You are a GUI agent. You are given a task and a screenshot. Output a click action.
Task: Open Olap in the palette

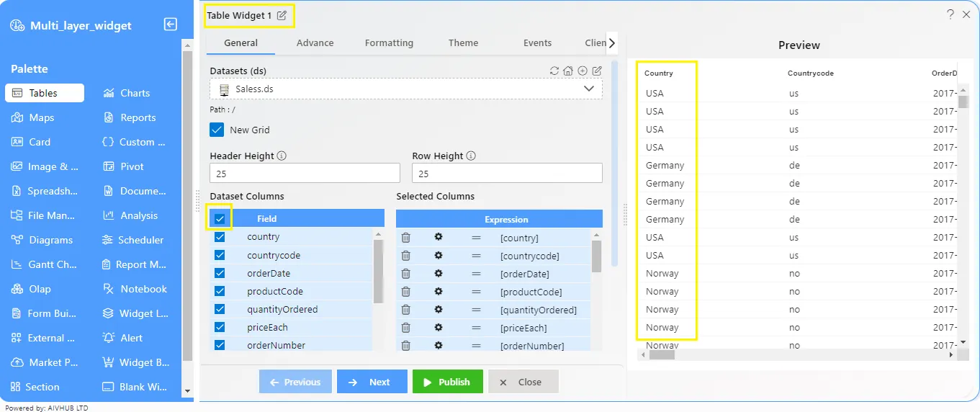[x=31, y=289]
